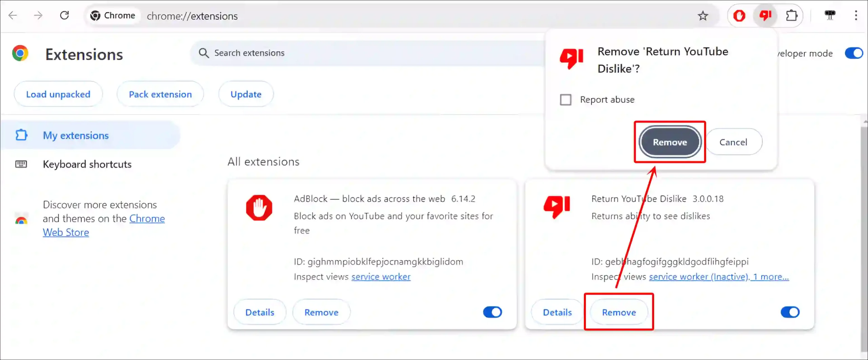Confirm Remove in the dialog
This screenshot has height=360, width=868.
670,142
